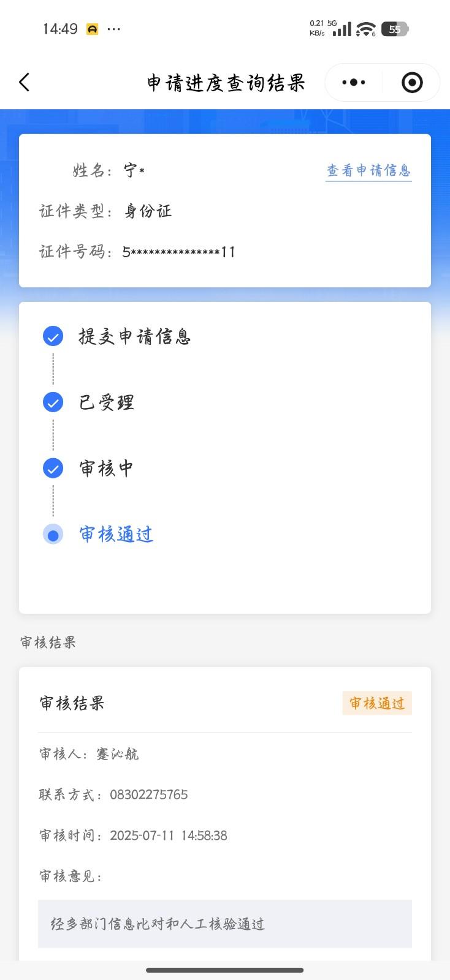450x980 pixels.
Task: Tap the reviewer phone number 08302275765
Action: pyautogui.click(x=149, y=795)
